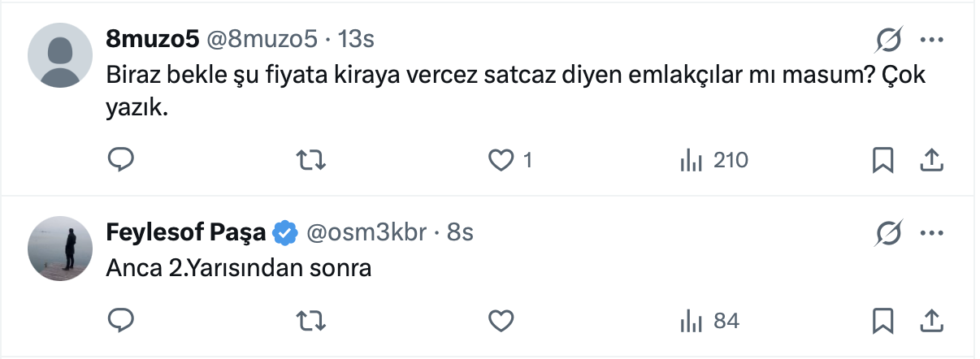
Task: Open the @osm3kbr handle link
Action: [x=366, y=233]
